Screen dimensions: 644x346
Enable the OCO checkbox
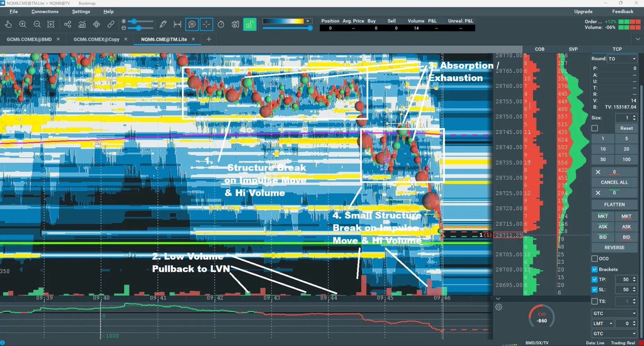[x=595, y=259]
